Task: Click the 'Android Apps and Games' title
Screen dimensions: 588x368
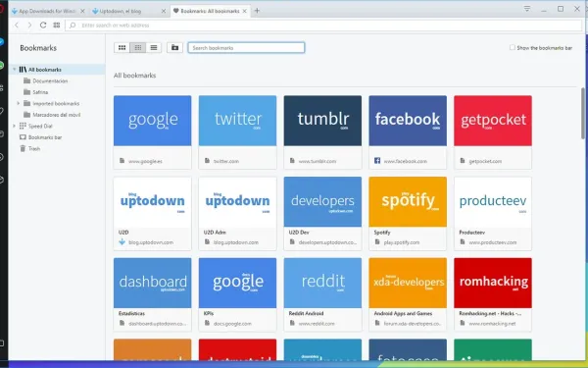Action: point(403,313)
